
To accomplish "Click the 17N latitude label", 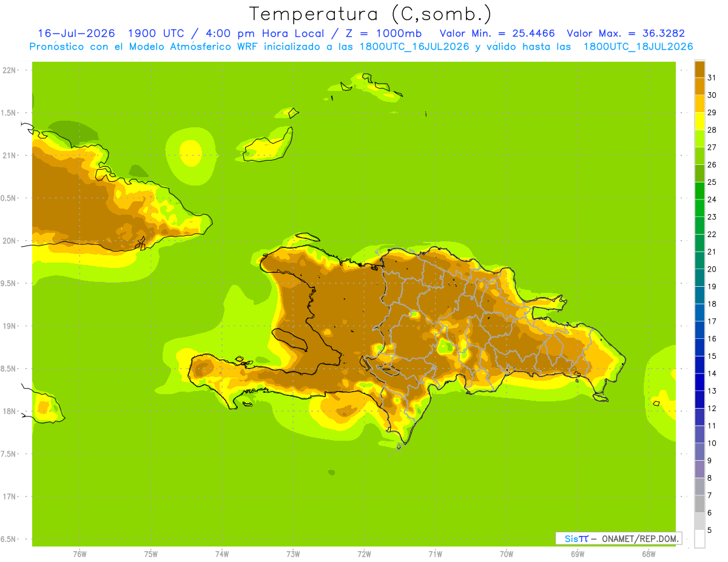I will (x=9, y=497).
